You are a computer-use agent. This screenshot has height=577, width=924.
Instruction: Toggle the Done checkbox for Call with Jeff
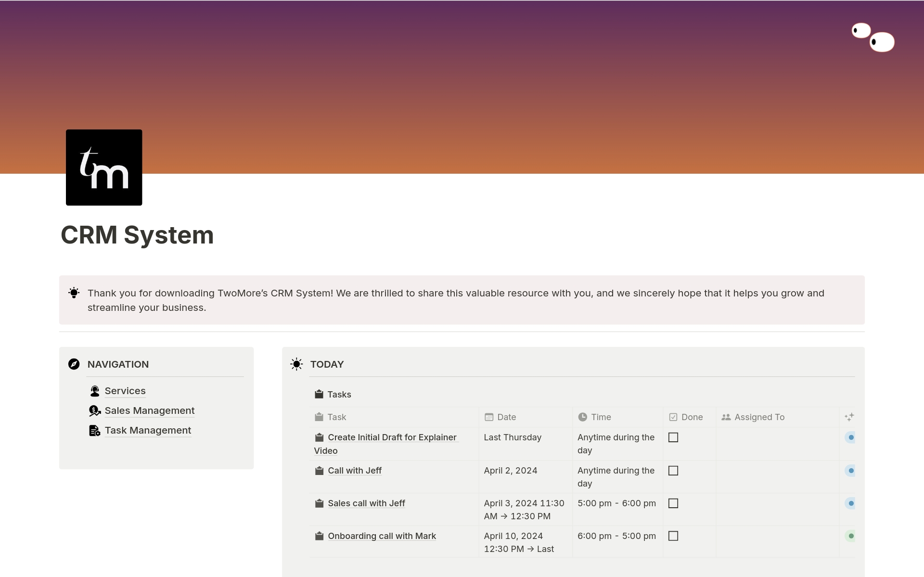pos(673,470)
